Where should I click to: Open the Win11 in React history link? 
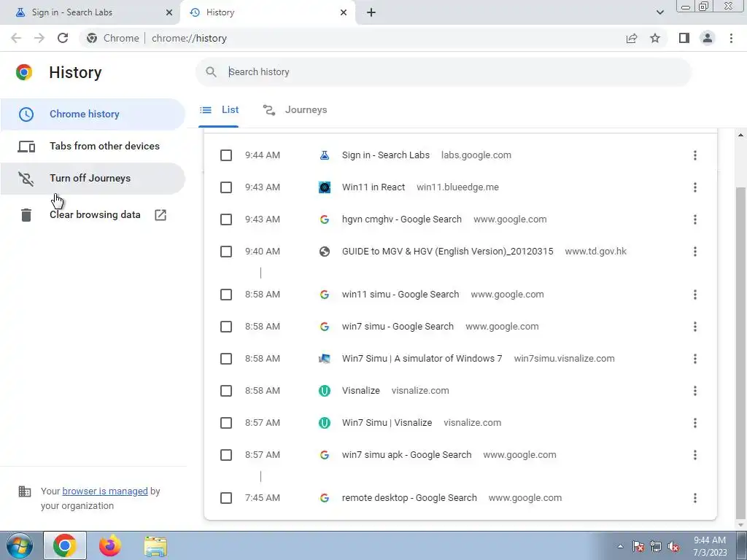point(373,187)
